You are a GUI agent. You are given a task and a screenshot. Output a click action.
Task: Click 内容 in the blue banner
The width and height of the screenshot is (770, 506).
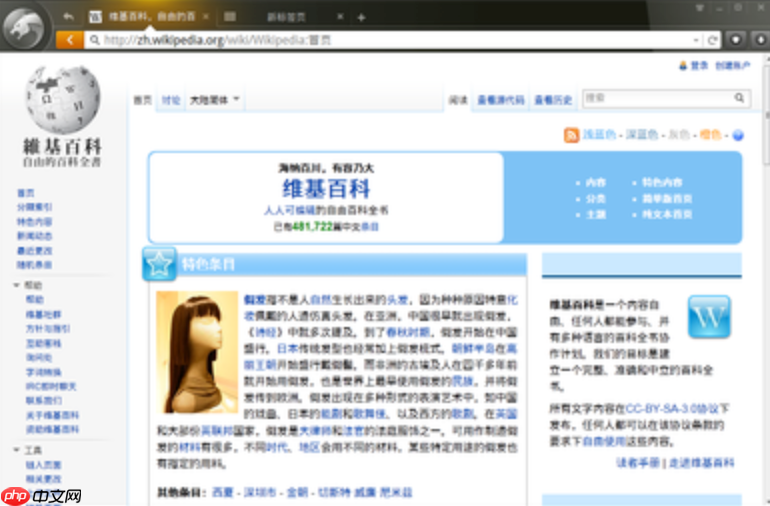click(596, 182)
